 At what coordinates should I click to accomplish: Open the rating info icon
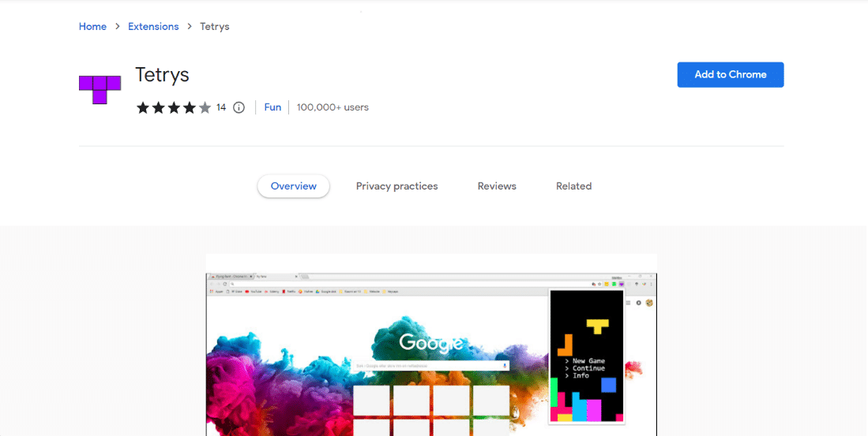[x=239, y=107]
